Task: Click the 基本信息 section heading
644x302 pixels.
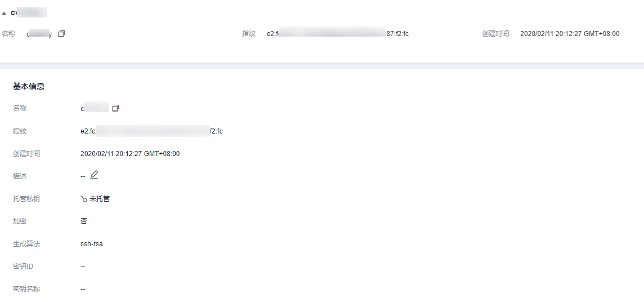Action: pyautogui.click(x=29, y=86)
